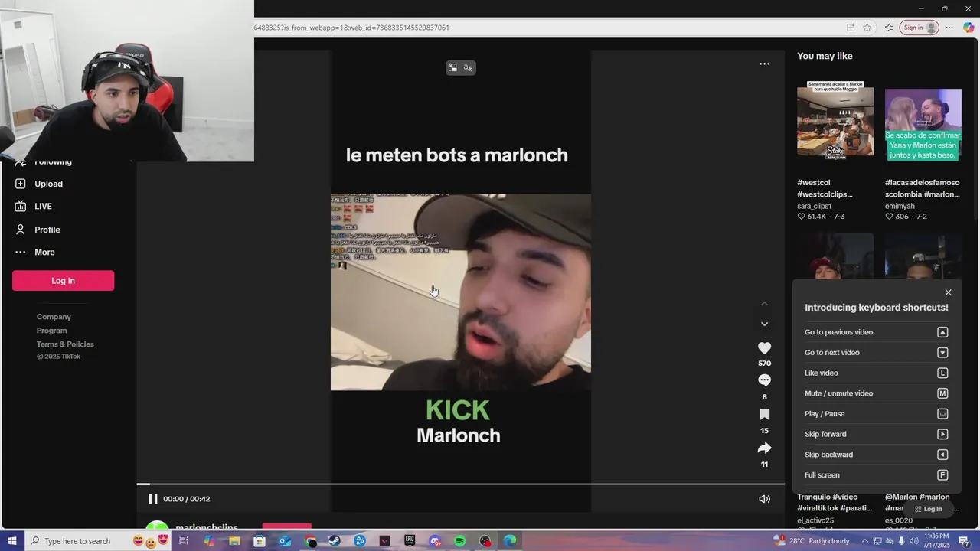Screen dimensions: 980x551
Task: Click the Go to previous video key icon
Action: tap(942, 332)
